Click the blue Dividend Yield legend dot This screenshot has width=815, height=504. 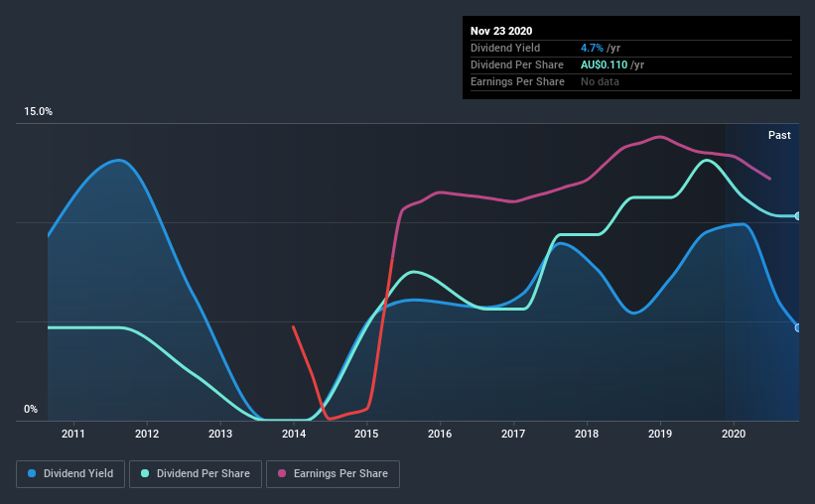32,473
